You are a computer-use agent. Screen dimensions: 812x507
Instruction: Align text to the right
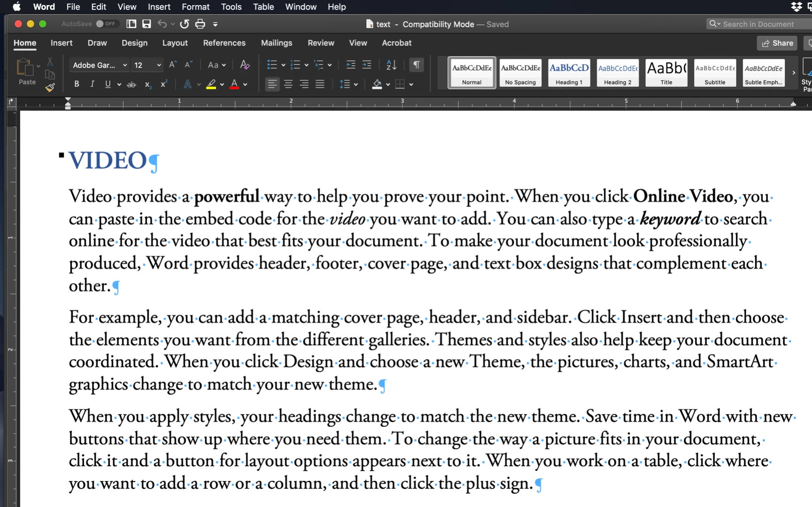304,84
